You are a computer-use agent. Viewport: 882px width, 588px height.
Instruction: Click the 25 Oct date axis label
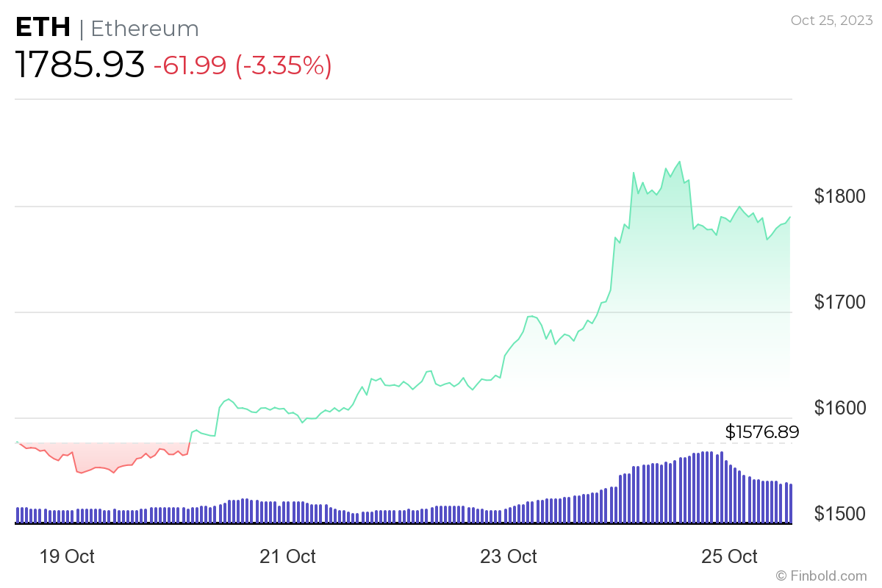pos(730,556)
